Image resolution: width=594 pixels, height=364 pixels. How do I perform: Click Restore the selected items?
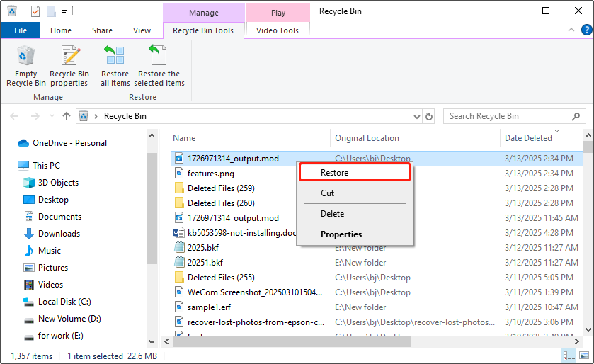click(x=159, y=67)
